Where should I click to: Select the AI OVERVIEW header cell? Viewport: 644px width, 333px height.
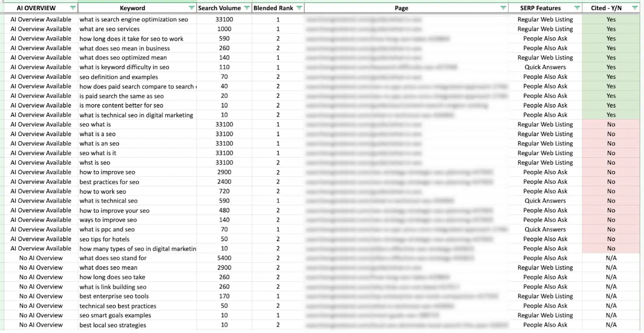tap(41, 8)
